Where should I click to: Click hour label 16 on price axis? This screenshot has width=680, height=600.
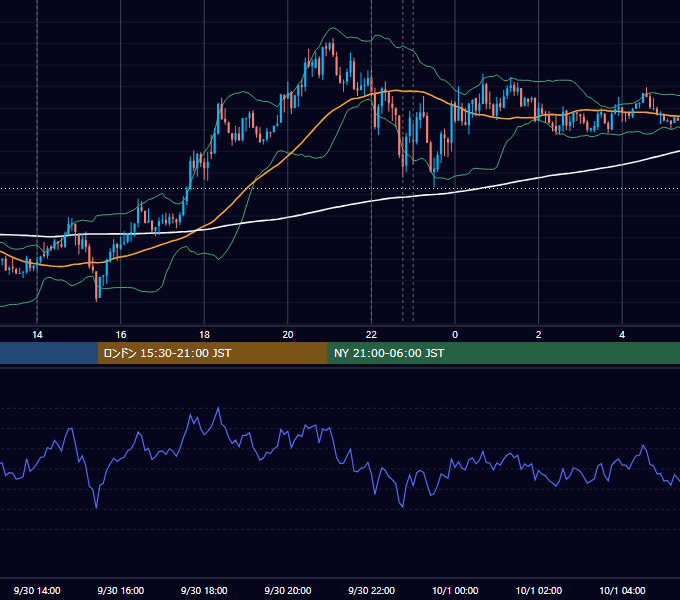[121, 335]
